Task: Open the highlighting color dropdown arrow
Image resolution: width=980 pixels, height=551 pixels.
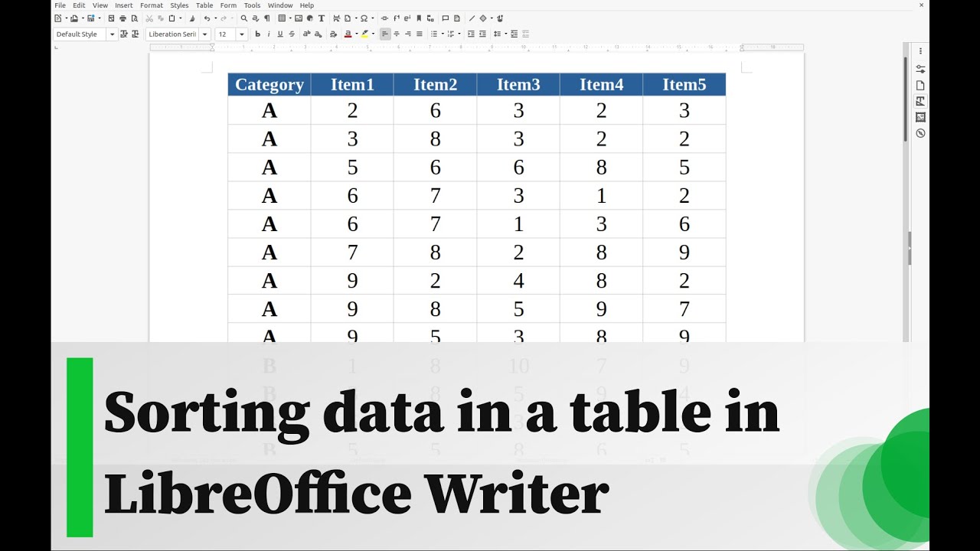Action: coord(373,34)
